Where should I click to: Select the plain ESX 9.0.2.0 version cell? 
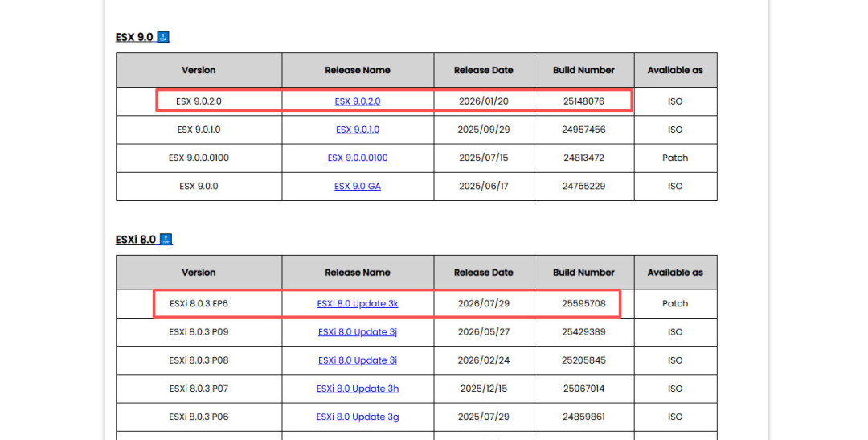(199, 101)
